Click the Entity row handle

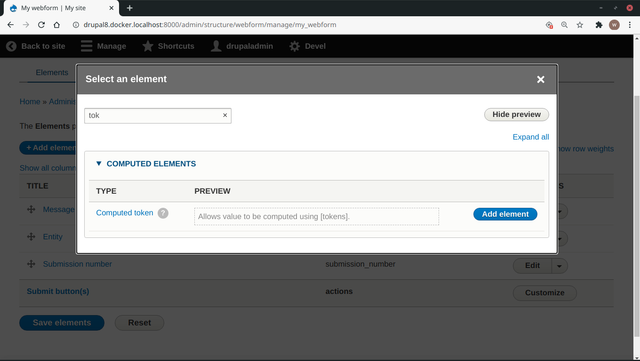31,237
